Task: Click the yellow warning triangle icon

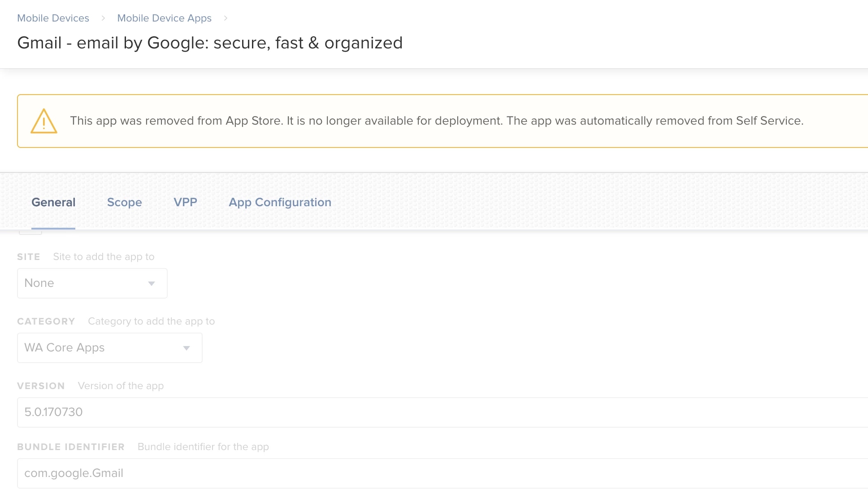Action: point(44,121)
